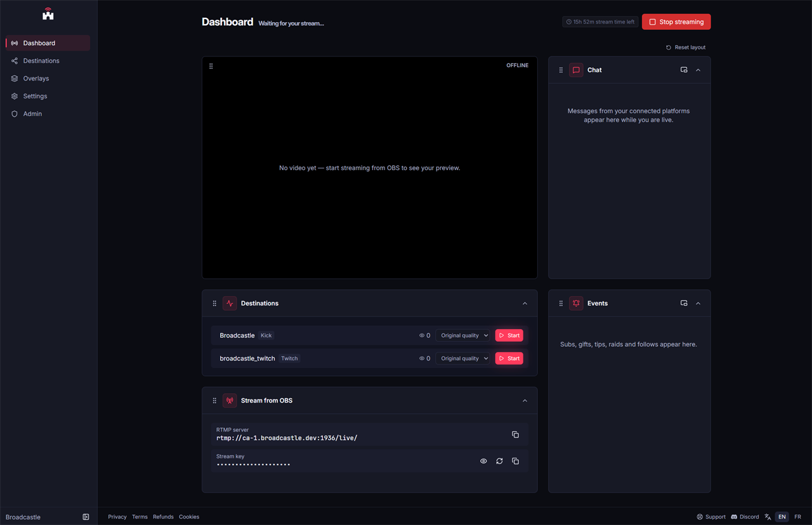Grab the Events panel drag handle
The height and width of the screenshot is (525, 812).
pos(561,304)
